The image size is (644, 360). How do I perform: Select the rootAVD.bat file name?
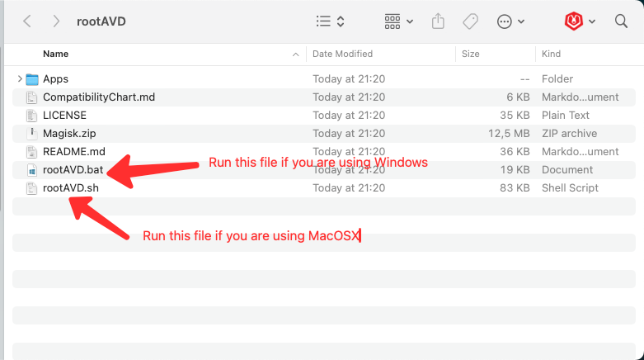tap(73, 169)
